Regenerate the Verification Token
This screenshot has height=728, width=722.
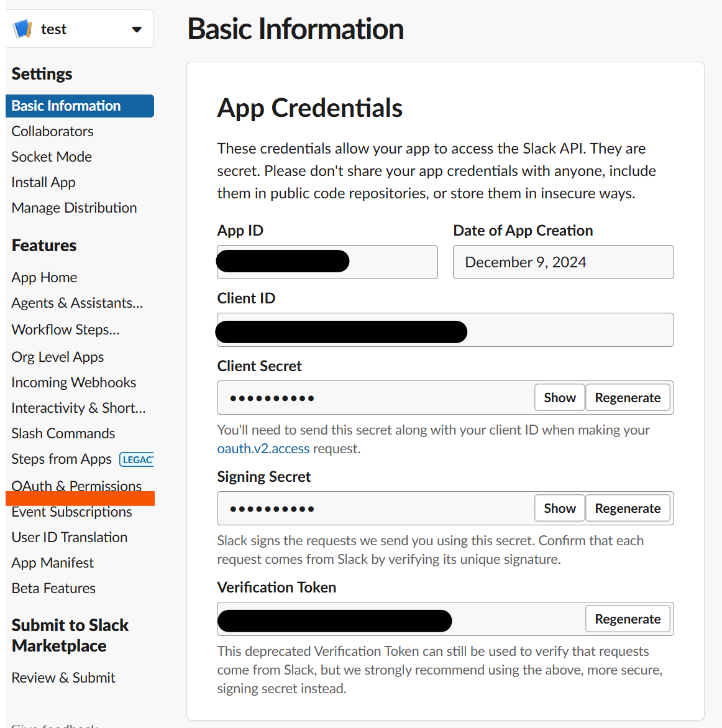point(628,619)
